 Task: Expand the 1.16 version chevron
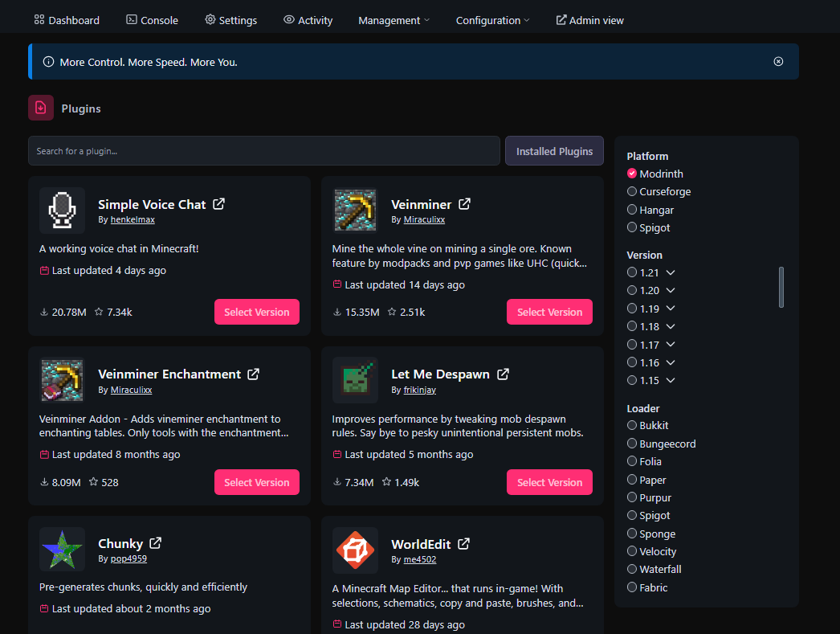(671, 362)
